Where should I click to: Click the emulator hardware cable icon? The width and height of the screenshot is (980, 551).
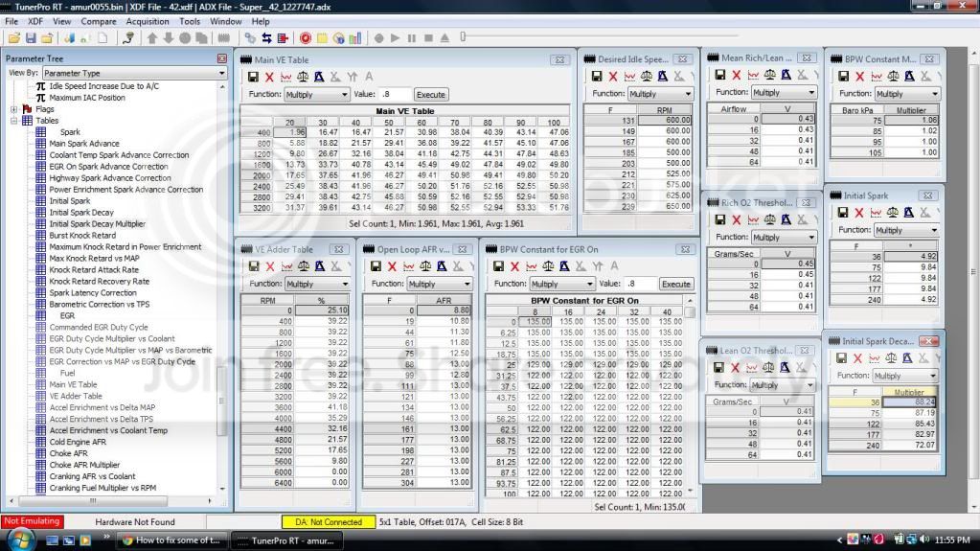tap(128, 38)
